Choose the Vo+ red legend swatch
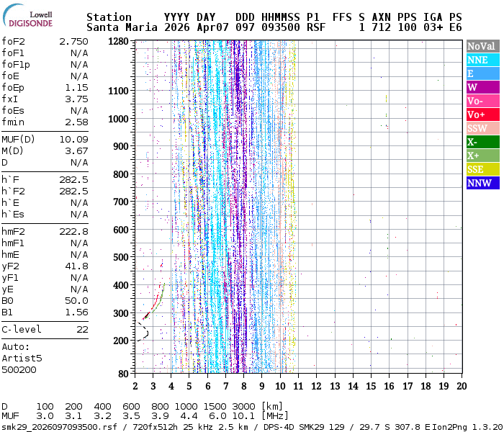The image size is (504, 432). pos(480,114)
